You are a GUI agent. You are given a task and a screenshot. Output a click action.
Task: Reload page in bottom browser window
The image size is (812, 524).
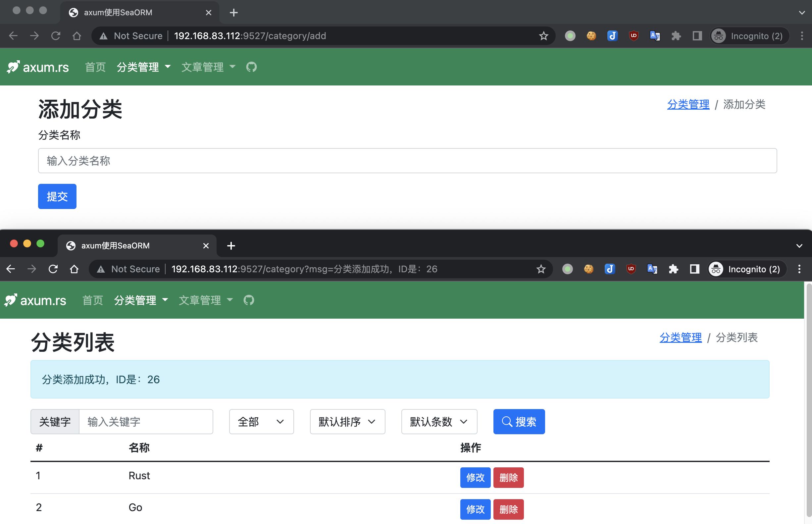[53, 269]
